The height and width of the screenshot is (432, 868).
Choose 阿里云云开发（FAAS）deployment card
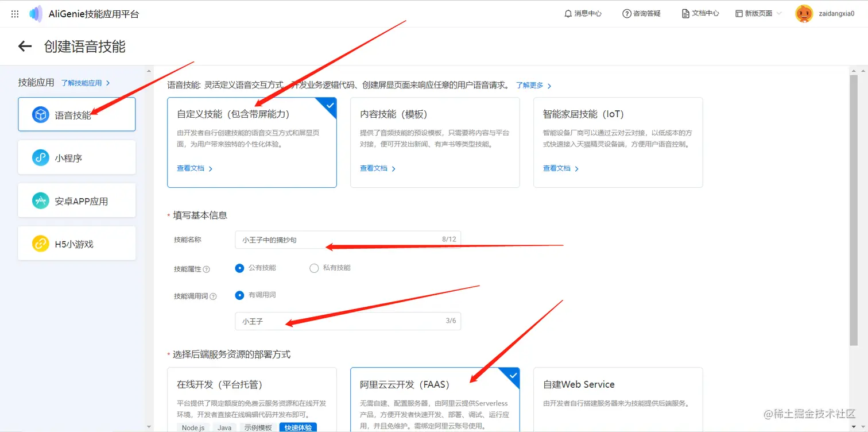point(435,400)
